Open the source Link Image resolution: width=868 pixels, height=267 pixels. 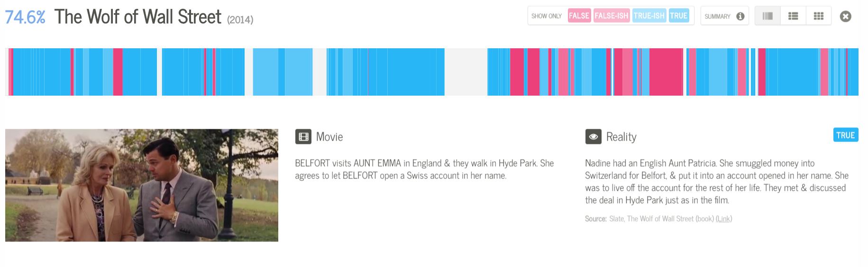pyautogui.click(x=723, y=219)
